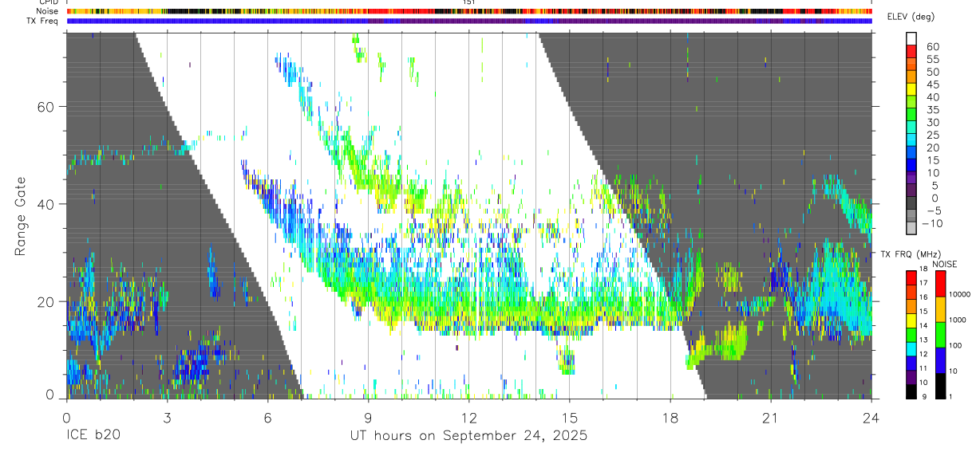
Task: Click the TX Freq row label at top
Action: pos(43,21)
